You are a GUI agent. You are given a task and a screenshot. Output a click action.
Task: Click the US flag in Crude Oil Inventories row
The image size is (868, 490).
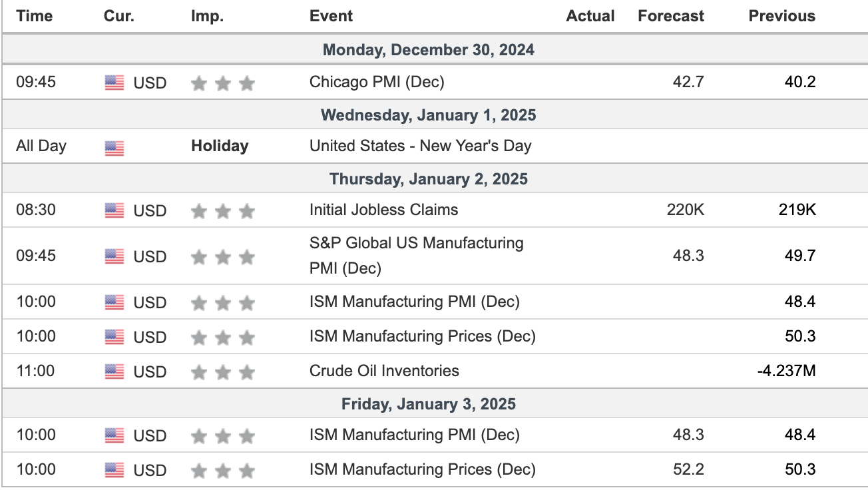tap(114, 371)
